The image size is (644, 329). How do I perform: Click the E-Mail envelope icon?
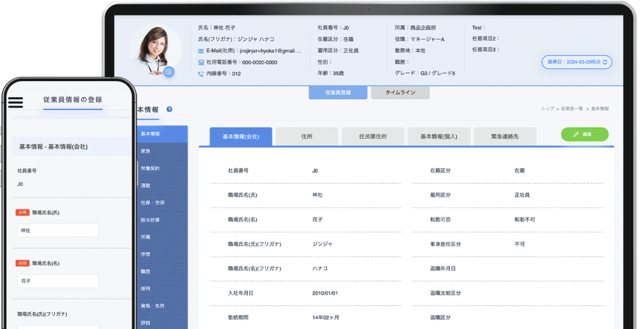201,51
